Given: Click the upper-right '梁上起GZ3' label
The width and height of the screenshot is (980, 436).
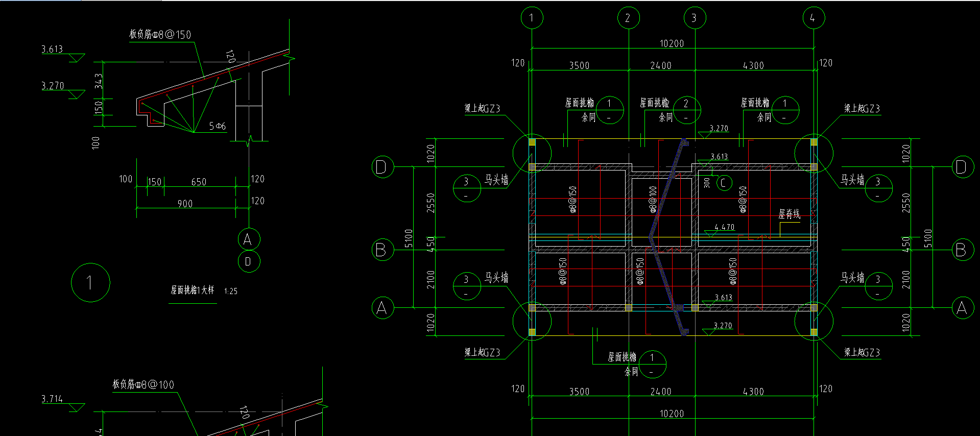Looking at the screenshot, I should click(862, 108).
